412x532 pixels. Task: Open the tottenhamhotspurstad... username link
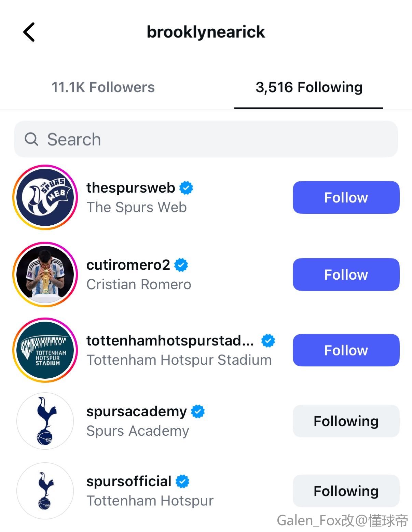pos(170,341)
